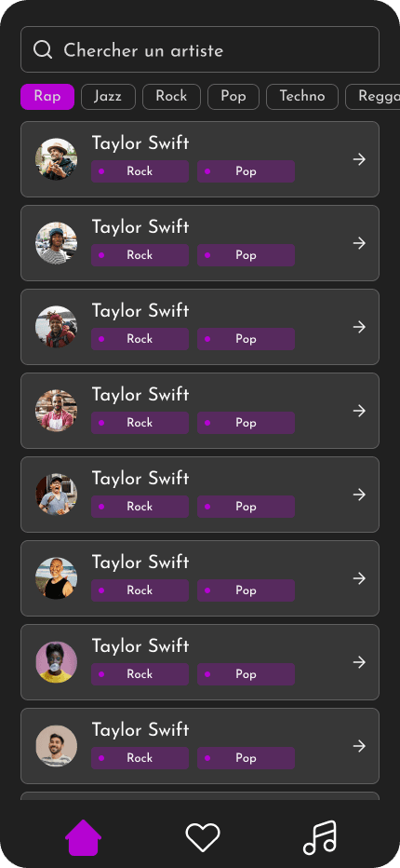Focus the 'Chercher un artiste' search field
The height and width of the screenshot is (868, 400).
pyautogui.click(x=200, y=49)
